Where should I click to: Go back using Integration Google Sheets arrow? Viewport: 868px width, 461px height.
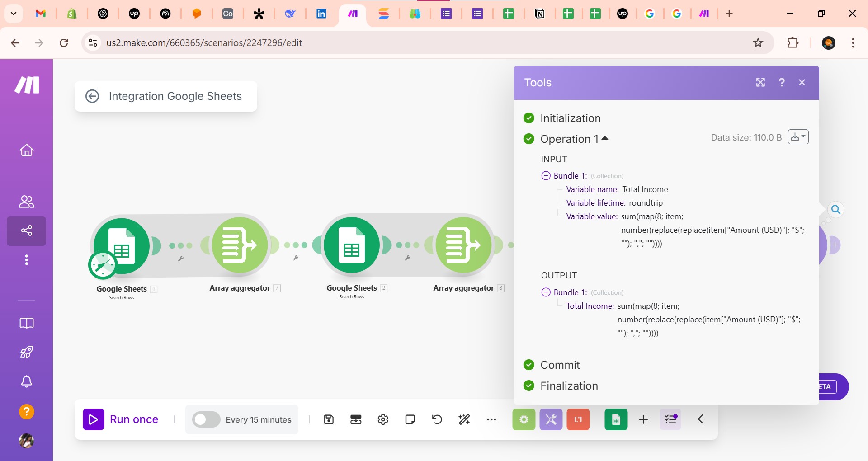coord(92,96)
